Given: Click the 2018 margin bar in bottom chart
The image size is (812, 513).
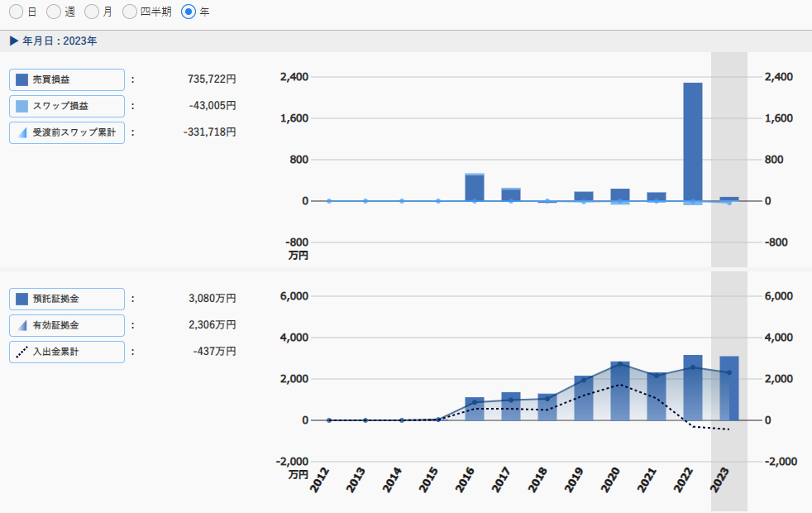Looking at the screenshot, I should pos(547,407).
